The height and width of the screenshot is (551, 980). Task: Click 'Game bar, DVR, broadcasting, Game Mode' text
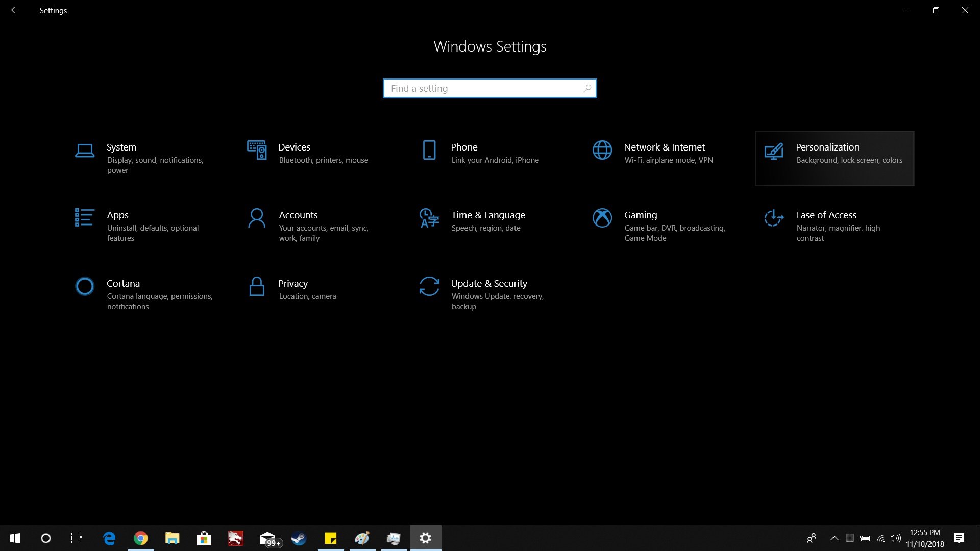tap(675, 233)
